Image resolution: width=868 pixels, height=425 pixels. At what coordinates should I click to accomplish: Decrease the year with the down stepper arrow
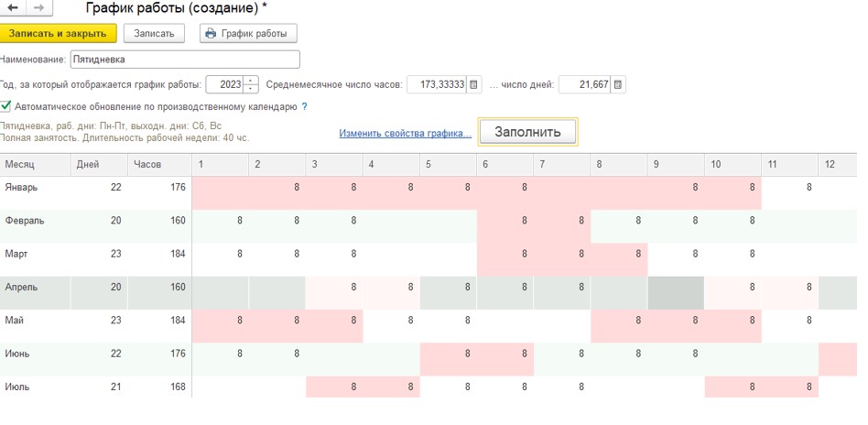(251, 89)
